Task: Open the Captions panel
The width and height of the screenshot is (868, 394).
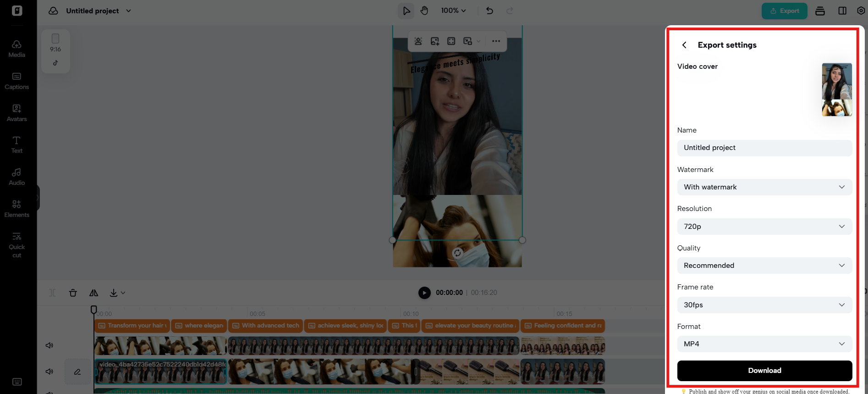Action: coord(17,81)
